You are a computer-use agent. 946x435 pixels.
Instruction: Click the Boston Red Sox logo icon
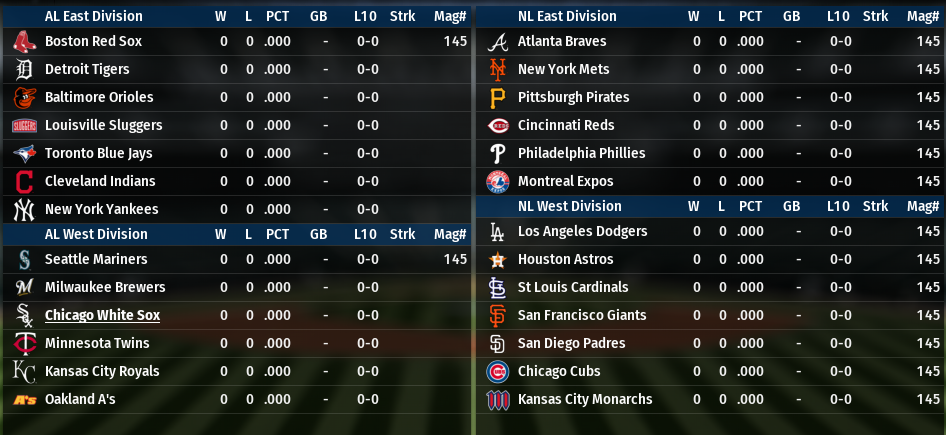24,42
